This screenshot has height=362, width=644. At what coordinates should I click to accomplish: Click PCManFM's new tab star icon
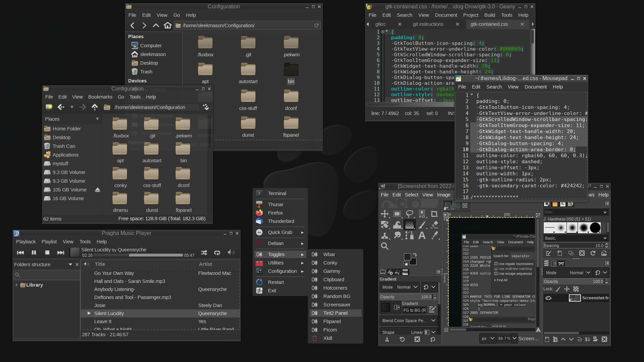[x=49, y=107]
